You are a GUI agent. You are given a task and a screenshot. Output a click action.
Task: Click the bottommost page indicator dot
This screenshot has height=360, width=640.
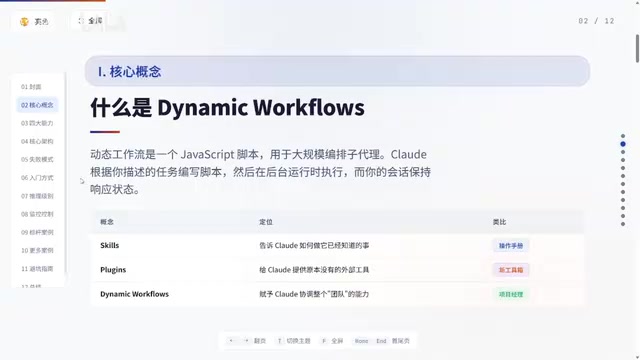click(x=623, y=224)
